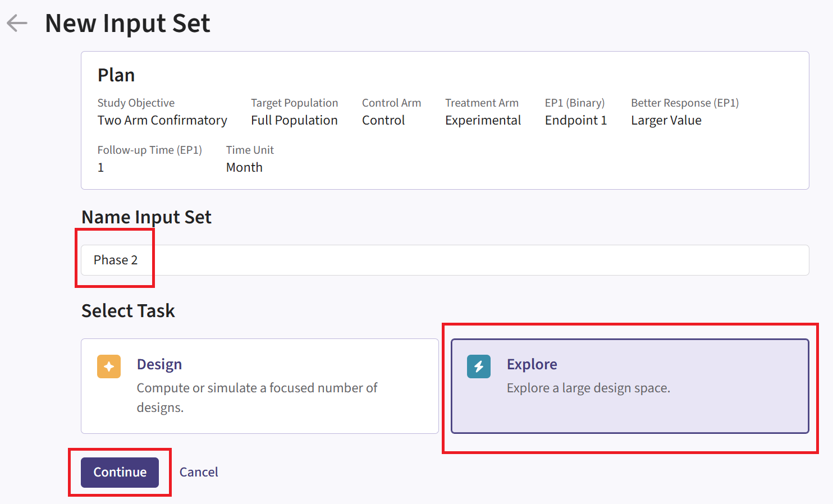Screen dimensions: 833x504
Task: Select the Design task card title
Action: (159, 364)
